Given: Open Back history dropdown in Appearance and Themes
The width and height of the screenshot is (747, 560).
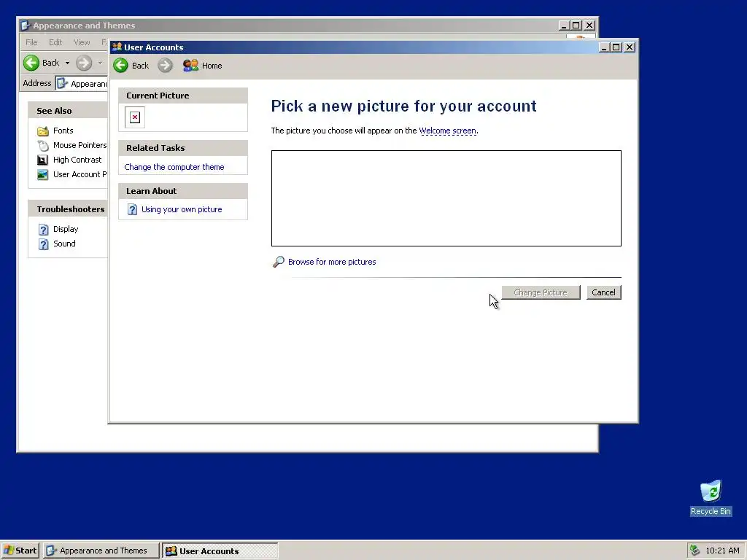Looking at the screenshot, I should click(67, 63).
